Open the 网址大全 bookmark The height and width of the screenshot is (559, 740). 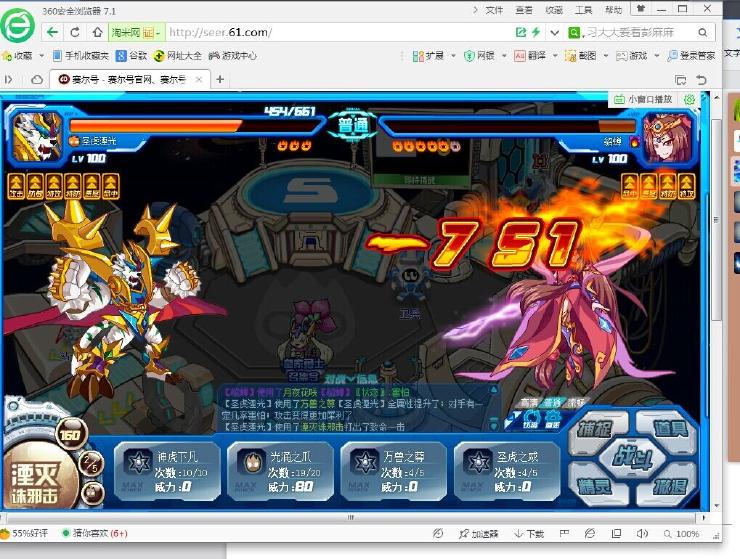(x=178, y=56)
